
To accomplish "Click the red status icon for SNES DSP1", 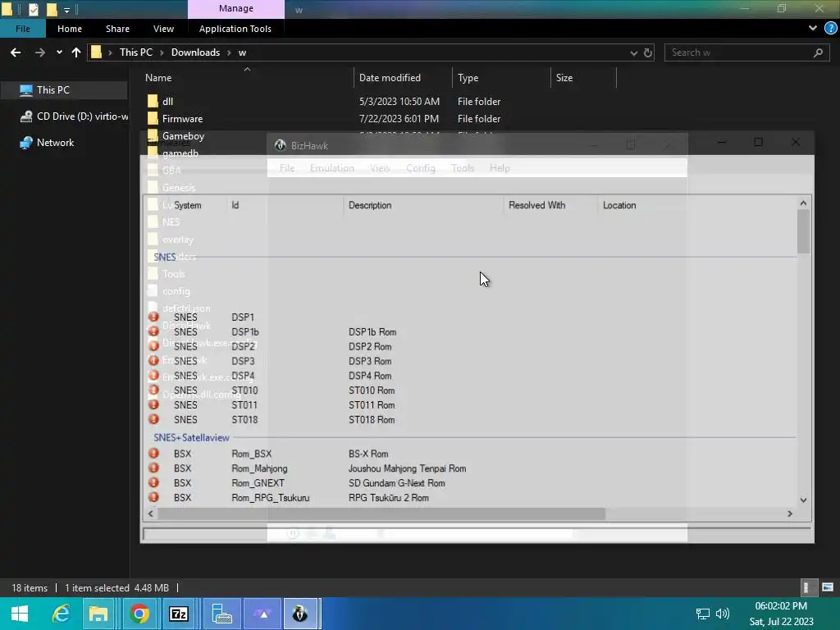I will coord(153,317).
